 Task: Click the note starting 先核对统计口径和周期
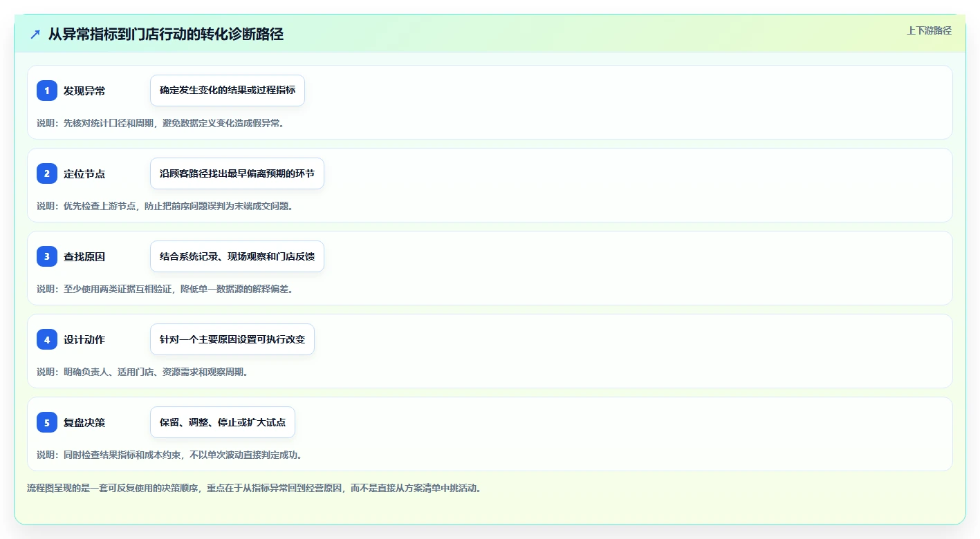pos(160,123)
